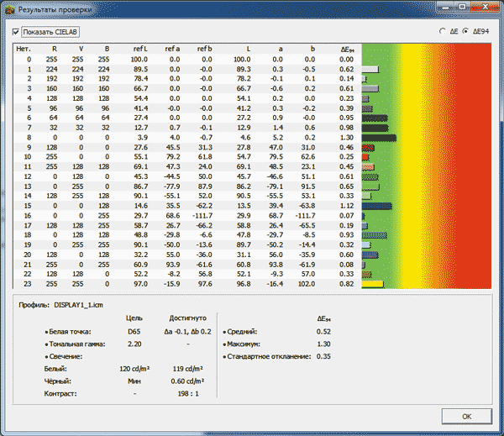
Task: Click the refb column header
Action: (x=204, y=49)
